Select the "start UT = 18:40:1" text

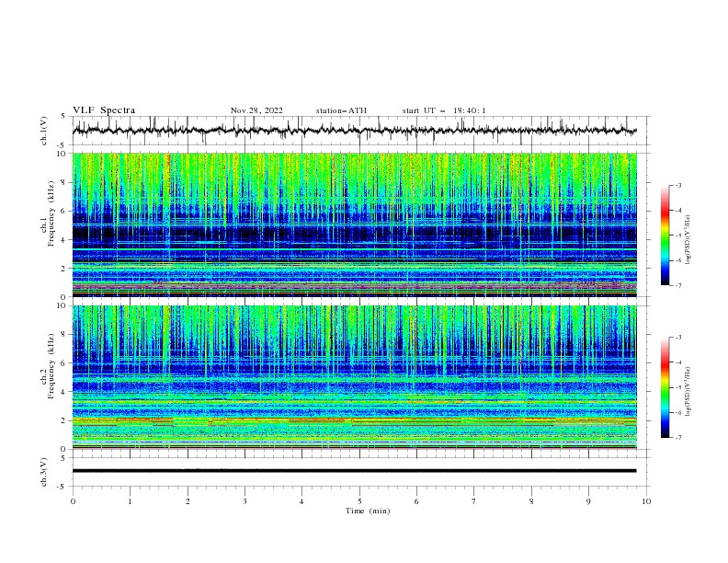click(x=444, y=110)
